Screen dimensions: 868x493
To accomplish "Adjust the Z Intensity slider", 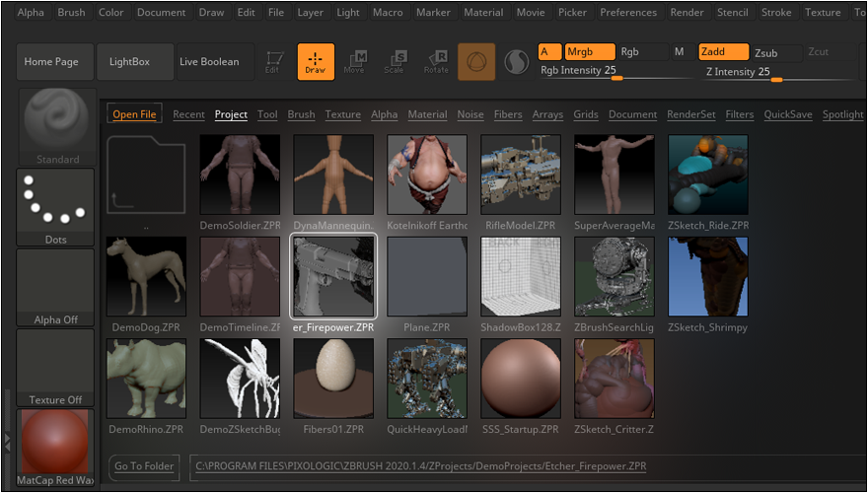I will click(776, 78).
